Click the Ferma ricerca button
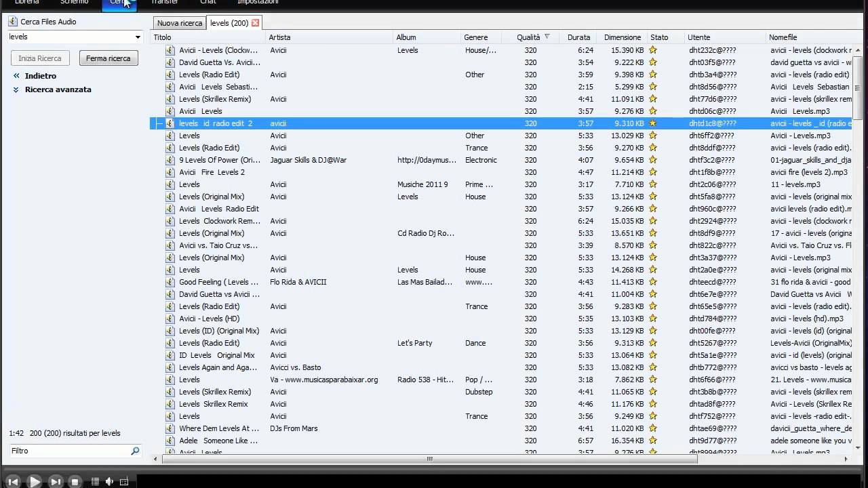This screenshot has height=488, width=868. click(x=108, y=58)
